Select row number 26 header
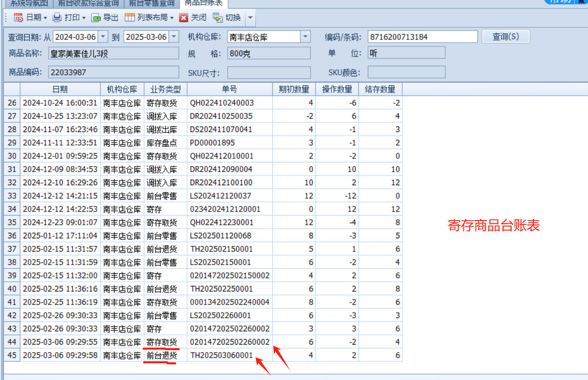Image resolution: width=588 pixels, height=380 pixels. 12,103
